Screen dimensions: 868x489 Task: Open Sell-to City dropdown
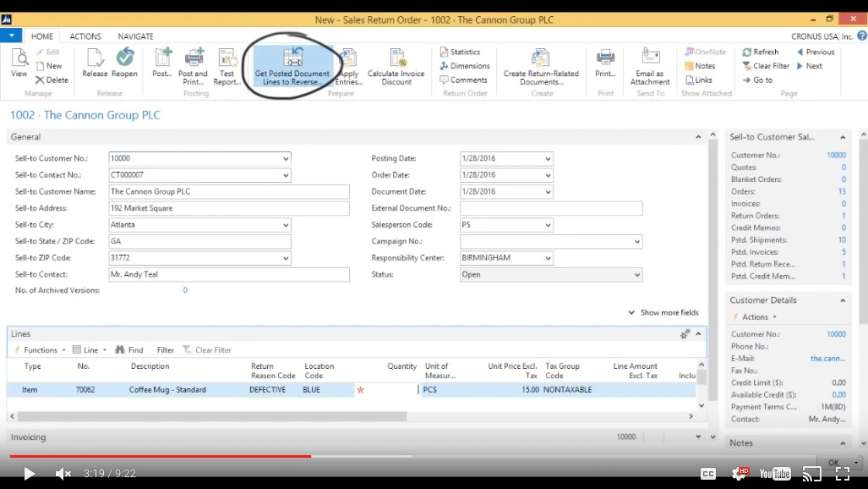pos(286,225)
